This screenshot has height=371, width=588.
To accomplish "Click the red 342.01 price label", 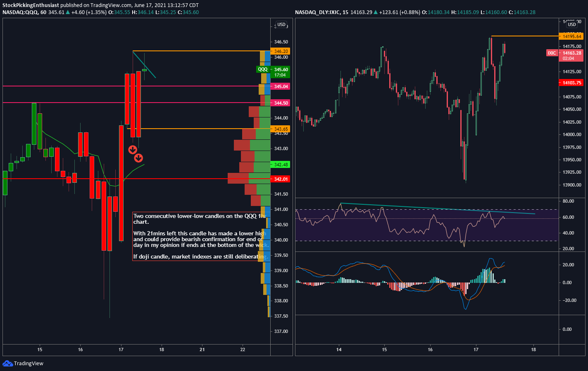I will [x=281, y=179].
